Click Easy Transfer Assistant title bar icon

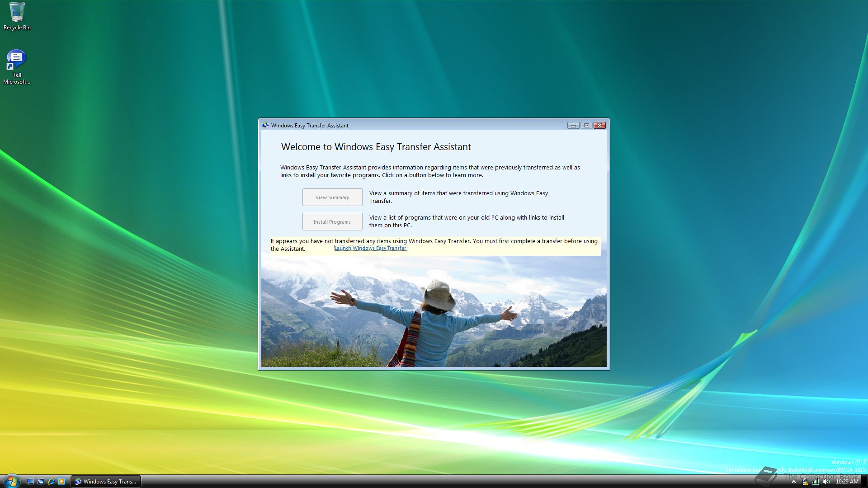(265, 125)
